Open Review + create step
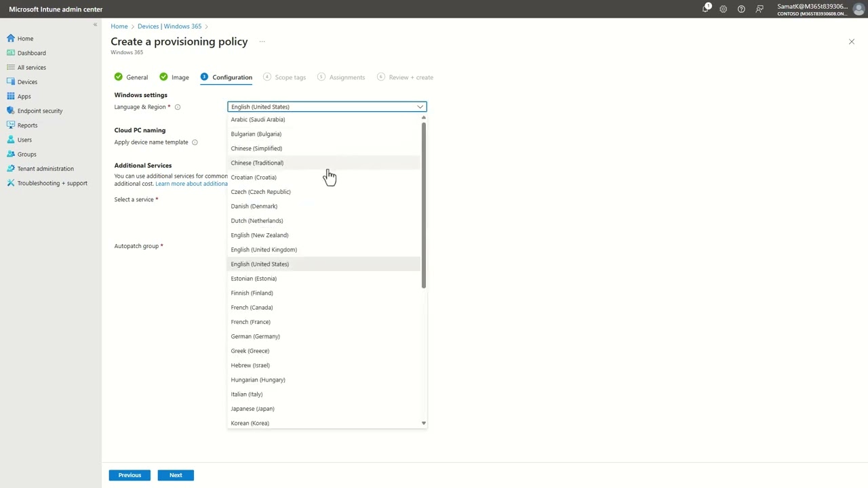This screenshot has width=868, height=488. point(405,77)
